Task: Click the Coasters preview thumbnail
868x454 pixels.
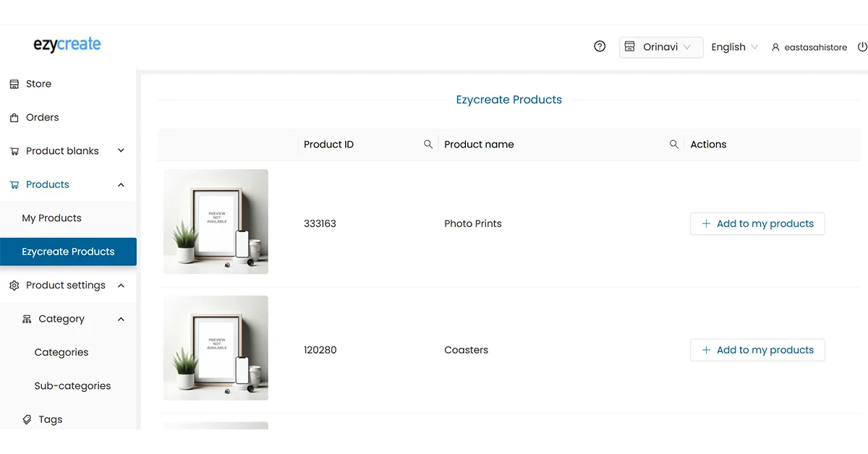Action: coord(216,348)
